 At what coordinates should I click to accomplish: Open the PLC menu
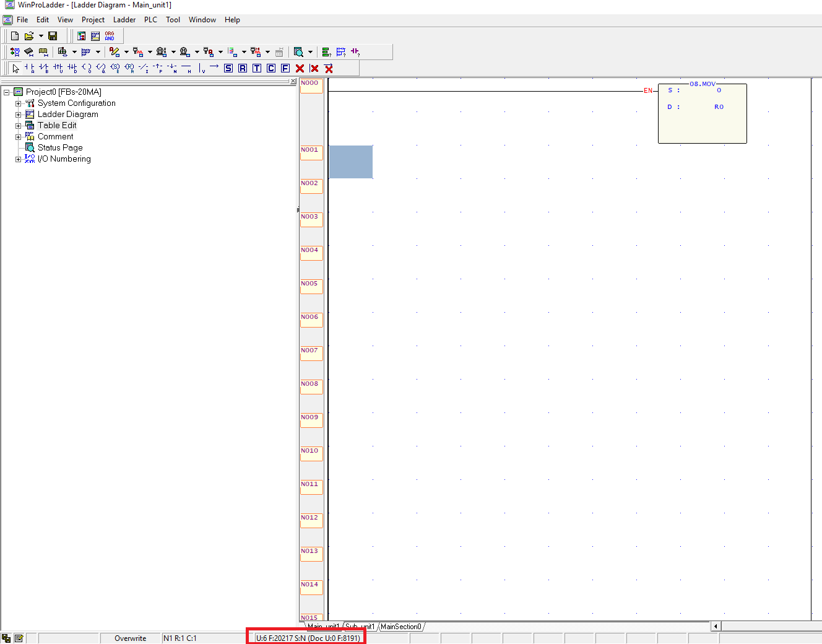tap(150, 19)
